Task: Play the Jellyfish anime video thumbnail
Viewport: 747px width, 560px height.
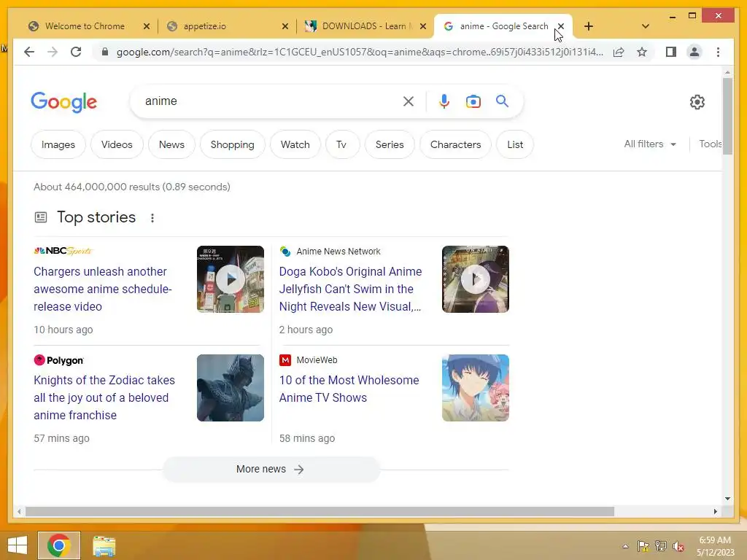Action: [x=476, y=279]
